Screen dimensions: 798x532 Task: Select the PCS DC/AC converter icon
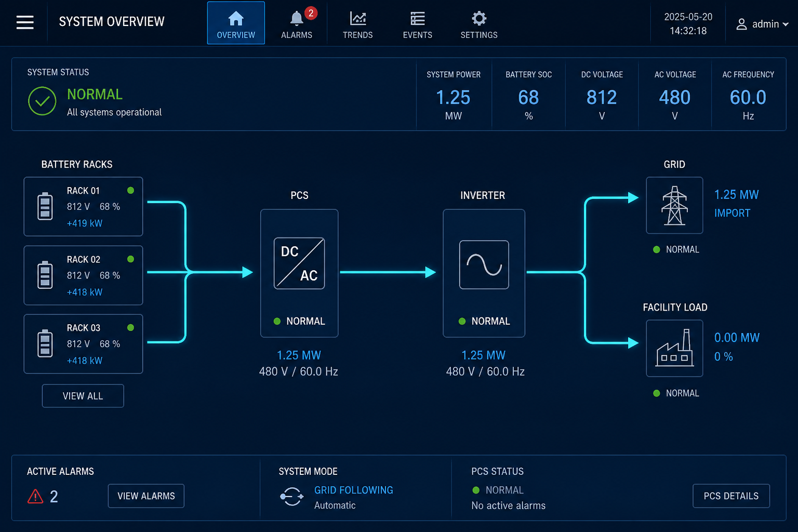299,263
